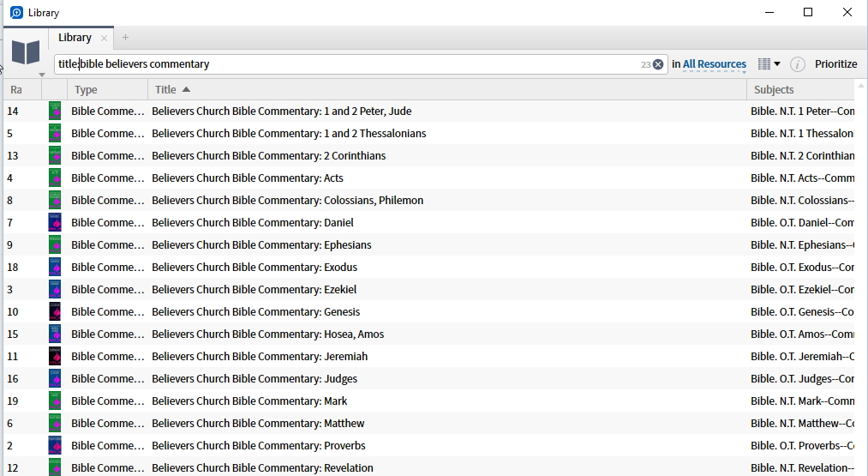Close the Library tab

click(x=104, y=39)
